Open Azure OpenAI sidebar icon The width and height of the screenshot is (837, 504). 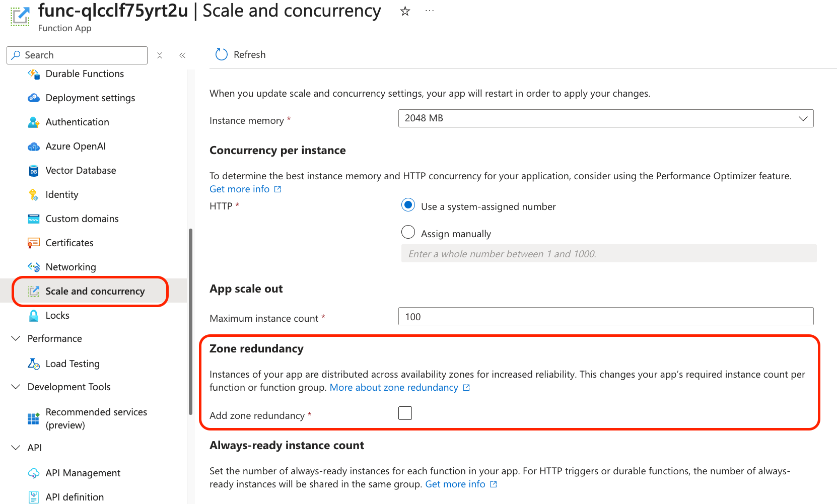(x=34, y=147)
